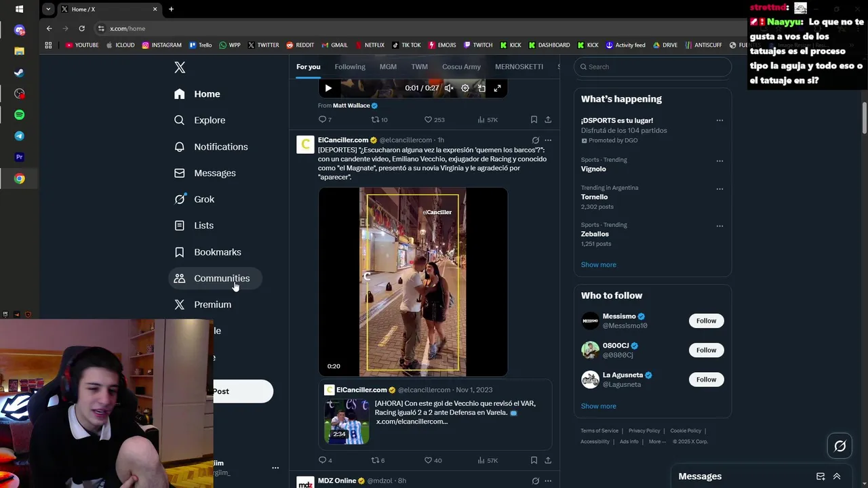View ElCanciller post analytics 57K
Screen dimensions: 868x488
(488, 460)
